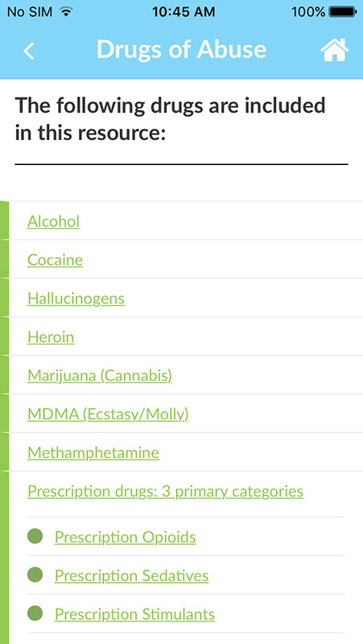Viewport: 363px width, 644px height.
Task: View the Heroin page
Action: 51,337
